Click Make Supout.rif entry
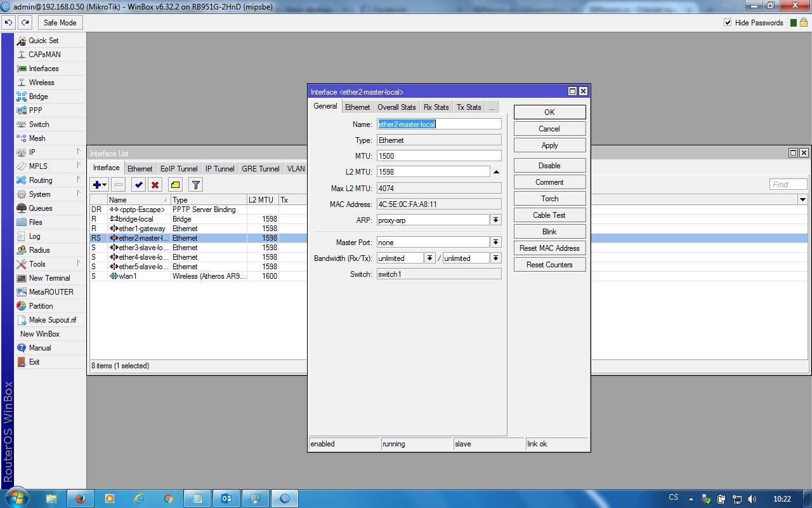Image resolution: width=812 pixels, height=508 pixels. pos(50,320)
